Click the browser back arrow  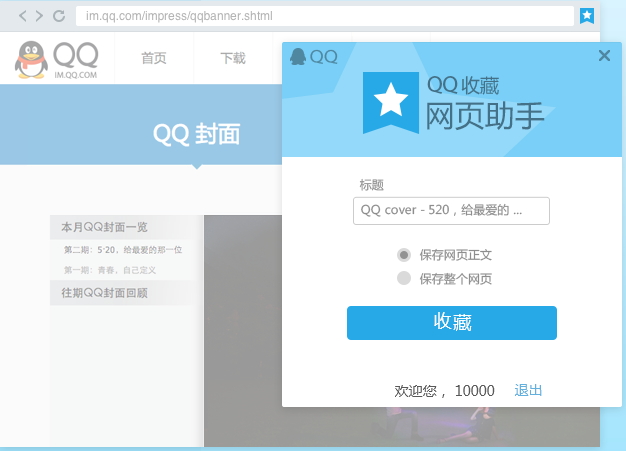click(x=23, y=16)
